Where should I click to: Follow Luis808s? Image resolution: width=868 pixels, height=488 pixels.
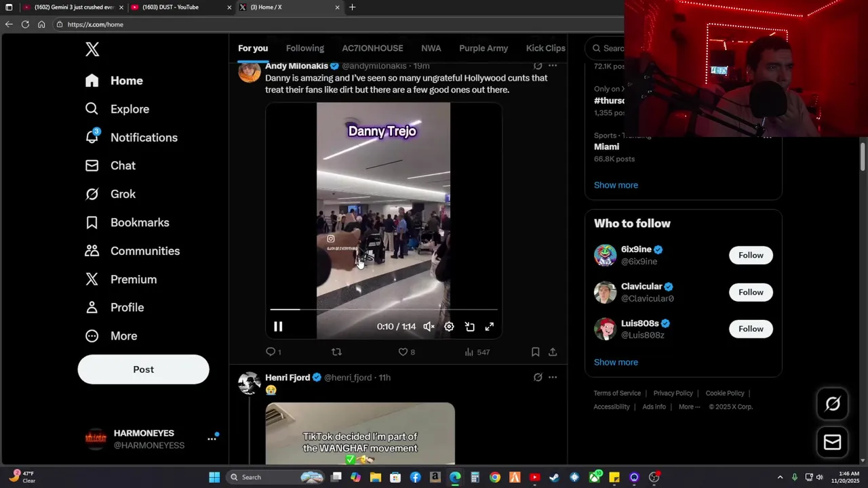(751, 329)
